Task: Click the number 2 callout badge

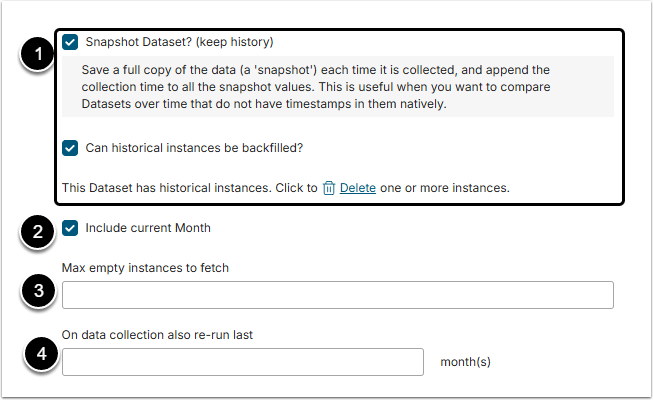Action: [x=37, y=233]
